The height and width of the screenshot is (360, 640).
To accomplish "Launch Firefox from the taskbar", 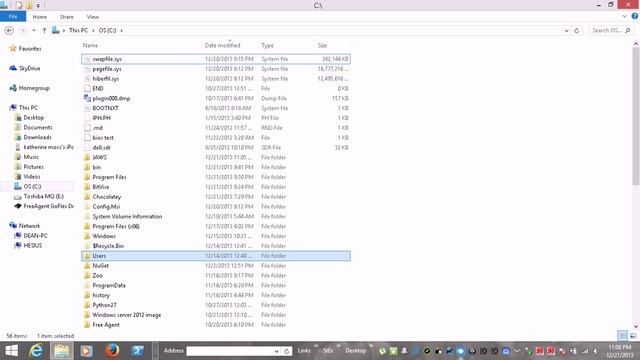I will click(112, 351).
